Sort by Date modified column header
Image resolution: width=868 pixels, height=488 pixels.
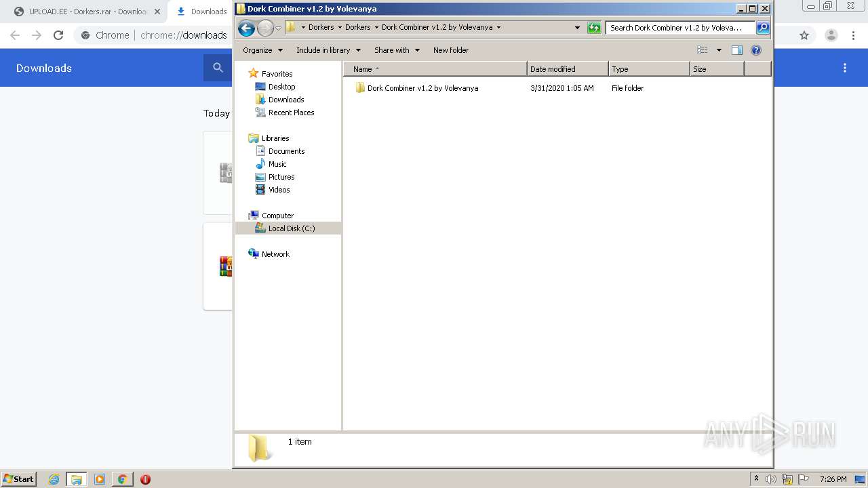[x=568, y=69]
